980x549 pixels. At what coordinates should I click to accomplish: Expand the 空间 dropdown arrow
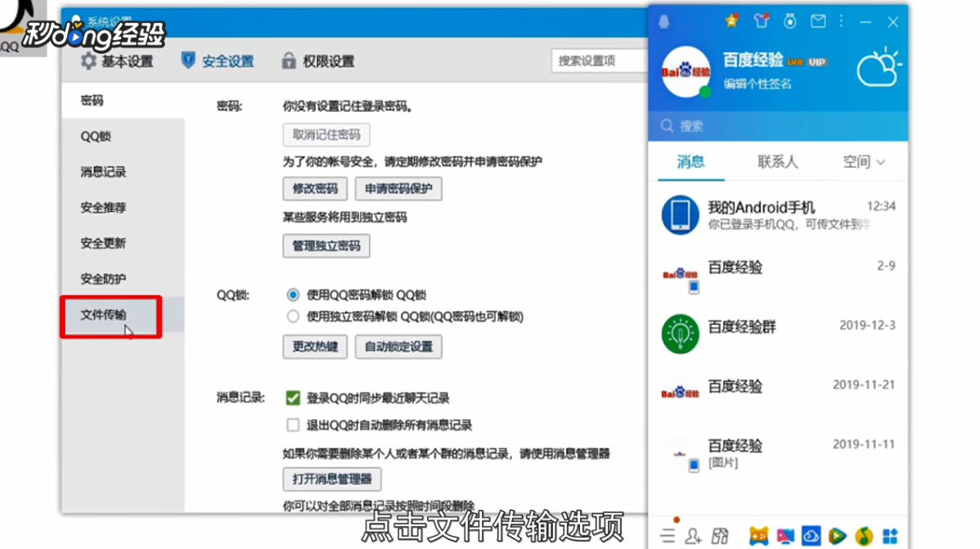(881, 163)
